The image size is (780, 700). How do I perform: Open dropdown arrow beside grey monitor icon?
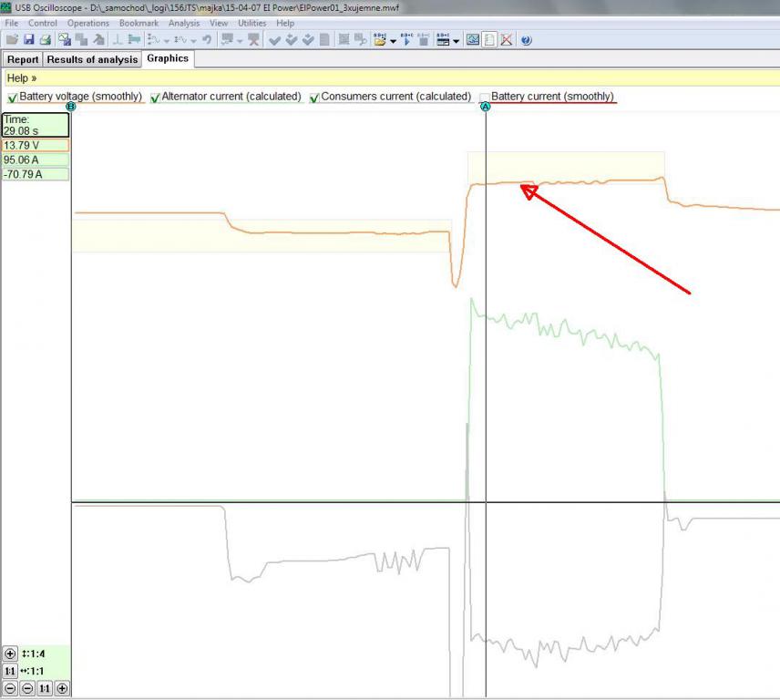point(240,41)
